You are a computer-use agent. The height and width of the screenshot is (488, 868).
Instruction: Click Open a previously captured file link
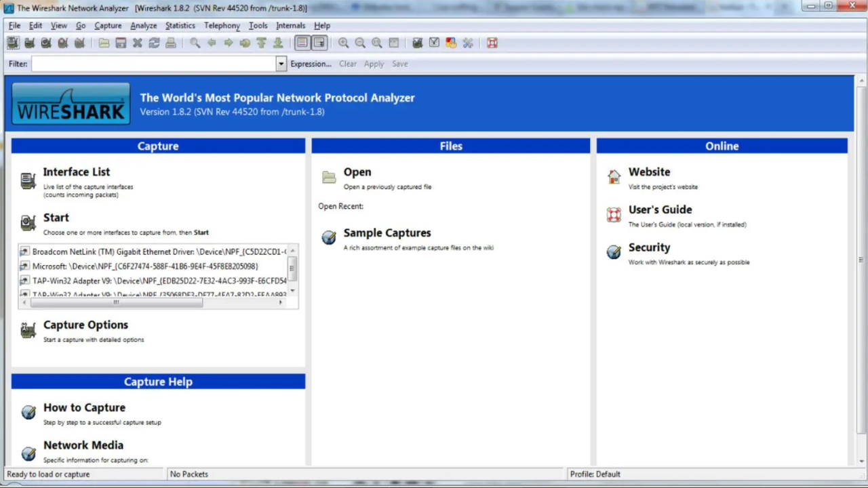click(357, 172)
